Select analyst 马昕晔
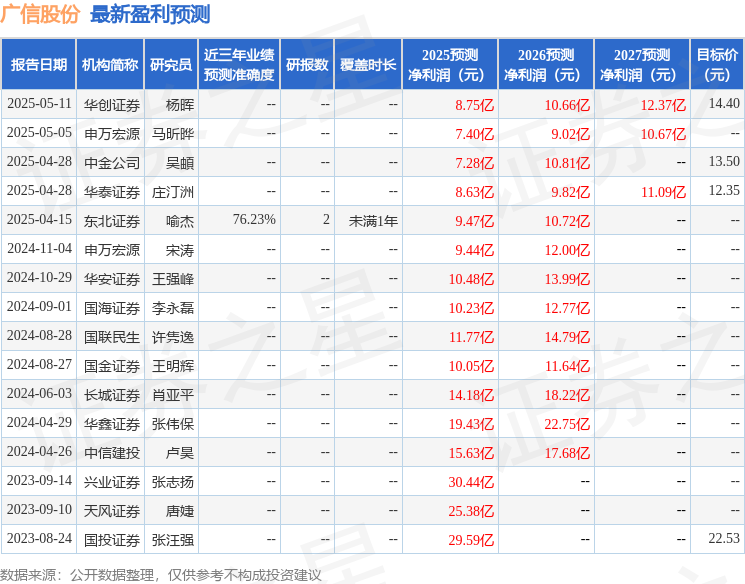745x584 pixels. click(x=173, y=134)
